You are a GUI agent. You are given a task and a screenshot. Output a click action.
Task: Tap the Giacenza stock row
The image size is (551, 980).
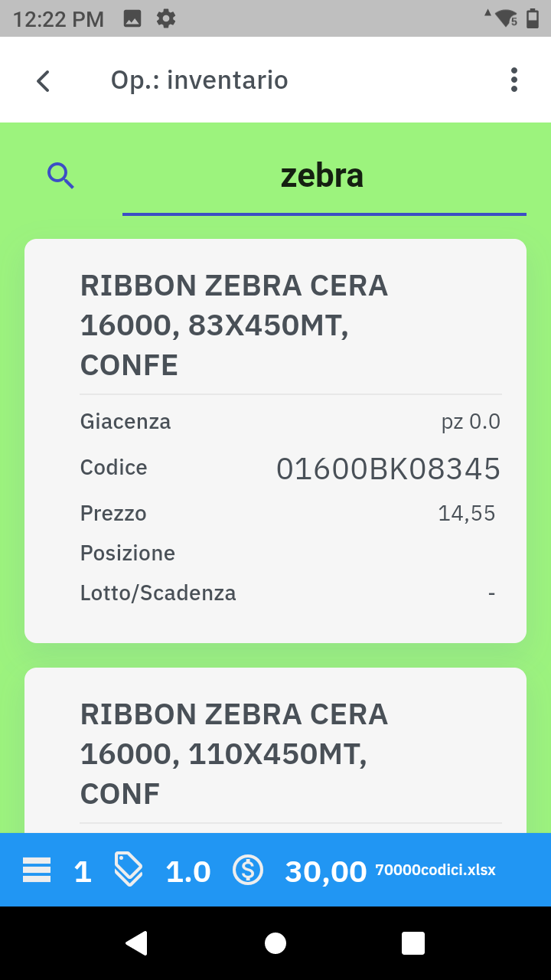[x=290, y=422]
